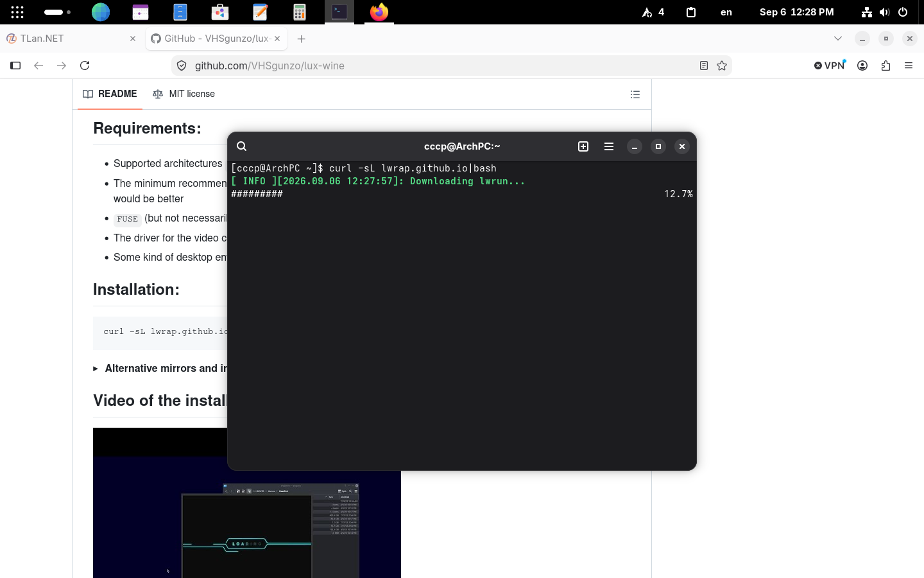Close the browser window

pyautogui.click(x=910, y=39)
